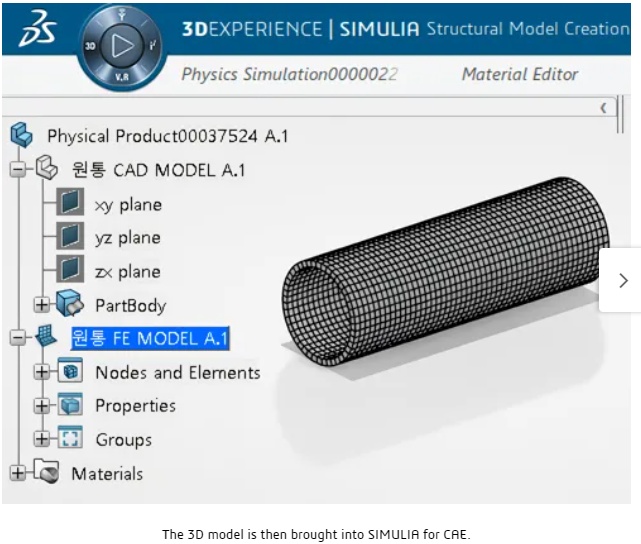Open the Physics Simulation0000022 tab
The height and width of the screenshot is (544, 641).
(x=289, y=74)
